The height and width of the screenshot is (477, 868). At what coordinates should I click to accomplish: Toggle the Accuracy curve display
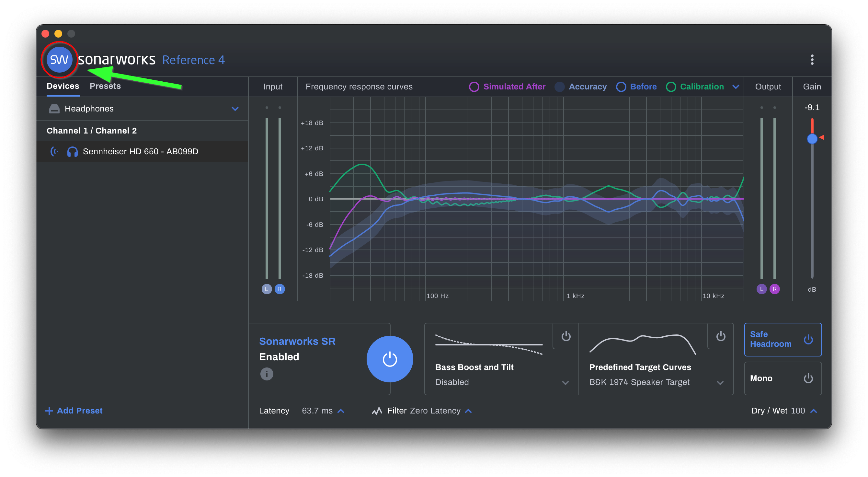pyautogui.click(x=581, y=87)
